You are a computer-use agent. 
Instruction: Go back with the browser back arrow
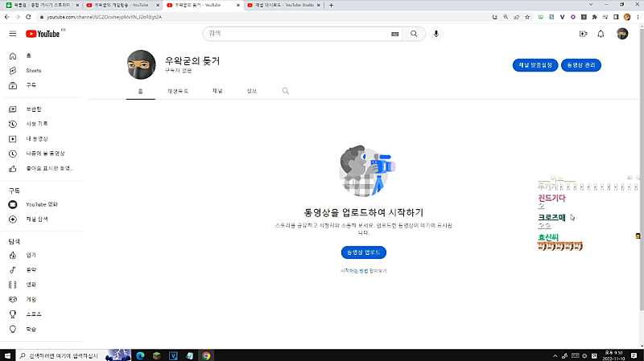coord(7,17)
